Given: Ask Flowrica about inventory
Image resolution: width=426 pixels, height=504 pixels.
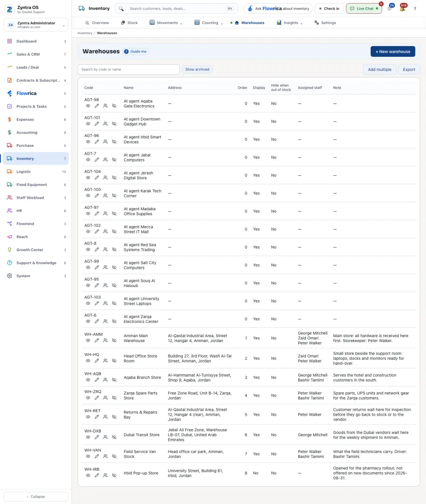Looking at the screenshot, I should coord(278,9).
